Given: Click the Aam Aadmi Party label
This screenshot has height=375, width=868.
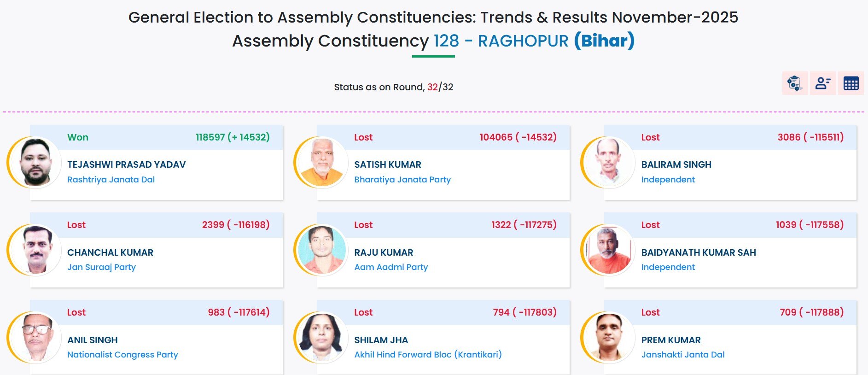Looking at the screenshot, I should tap(390, 267).
